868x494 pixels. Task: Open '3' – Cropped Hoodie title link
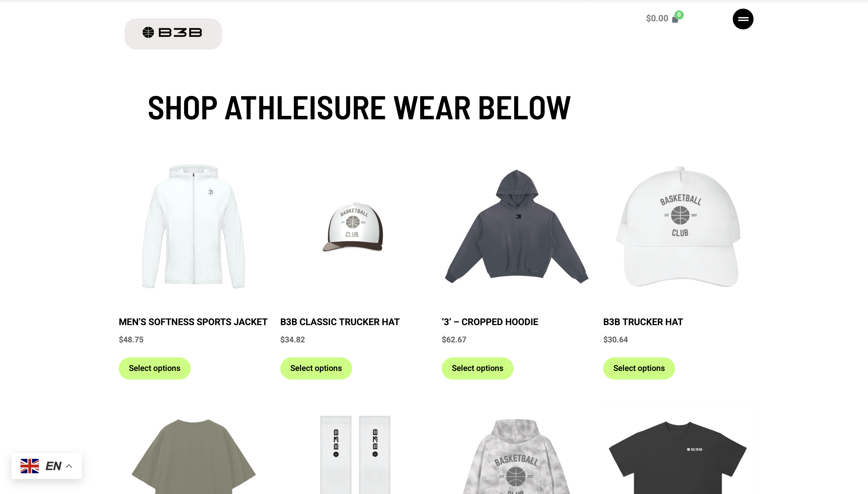click(x=490, y=322)
